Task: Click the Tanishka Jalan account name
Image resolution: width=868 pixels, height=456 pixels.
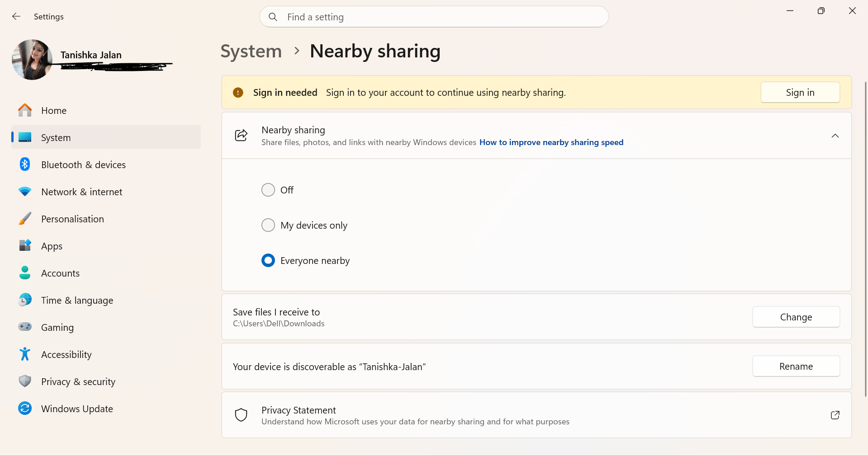Action: 91,55
